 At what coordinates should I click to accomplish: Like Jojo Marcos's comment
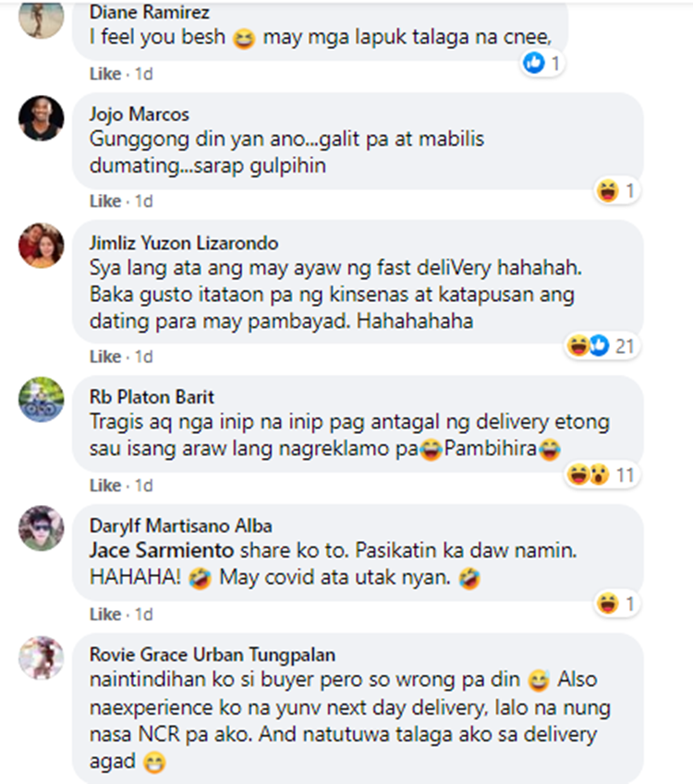(105, 201)
